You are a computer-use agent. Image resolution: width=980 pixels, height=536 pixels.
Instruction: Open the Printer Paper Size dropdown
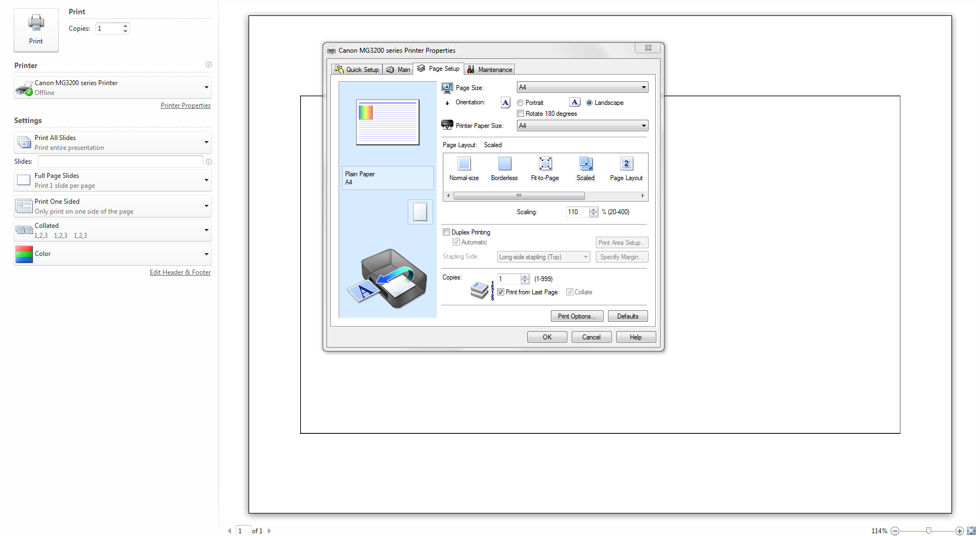582,126
